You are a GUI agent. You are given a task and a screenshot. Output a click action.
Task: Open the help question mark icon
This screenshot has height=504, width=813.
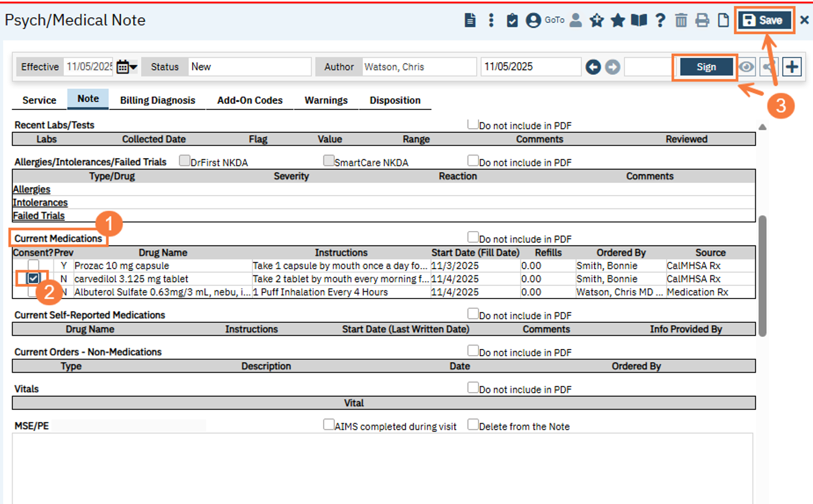click(660, 21)
